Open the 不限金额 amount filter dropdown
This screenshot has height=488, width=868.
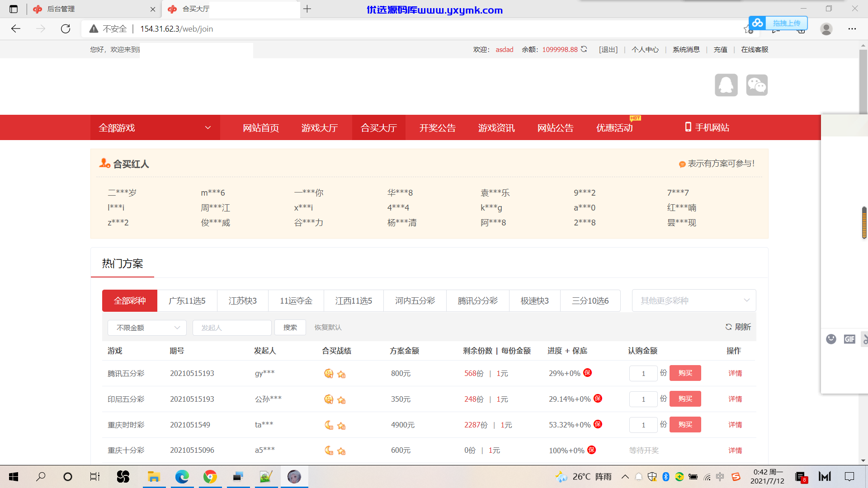point(147,328)
